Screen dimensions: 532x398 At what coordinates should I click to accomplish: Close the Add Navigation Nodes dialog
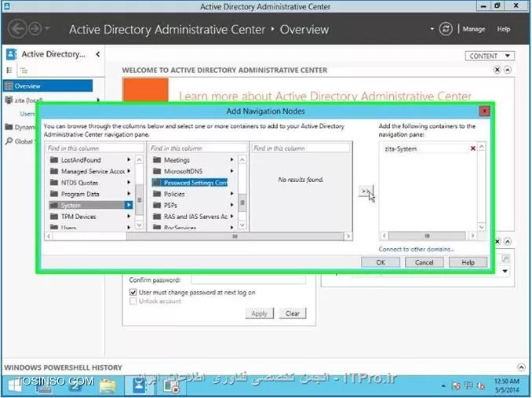click(484, 111)
